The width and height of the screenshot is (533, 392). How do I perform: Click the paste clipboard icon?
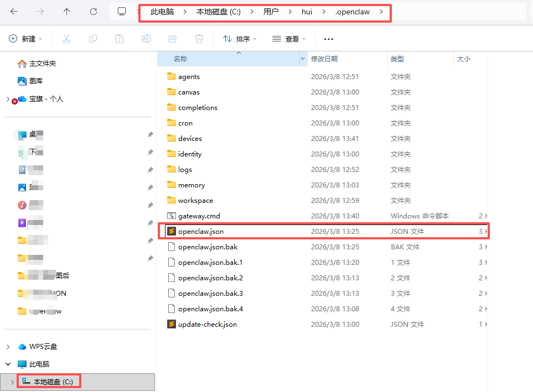[120, 39]
